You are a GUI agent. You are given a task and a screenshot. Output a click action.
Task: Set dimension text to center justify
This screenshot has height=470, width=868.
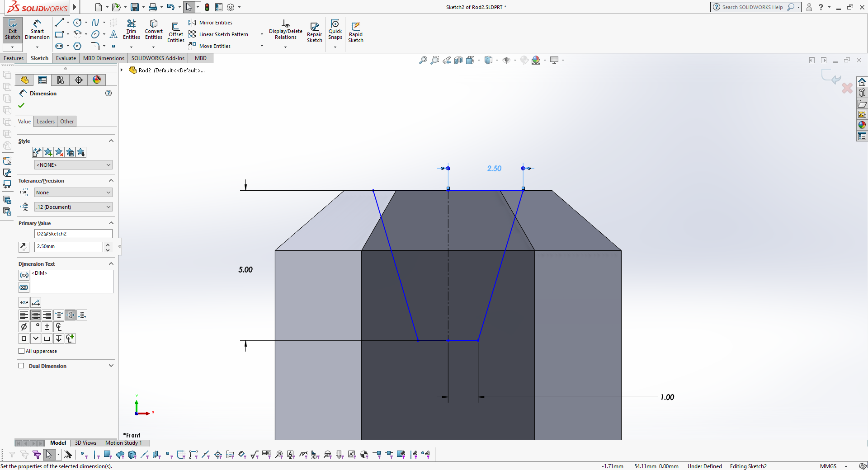tap(36, 315)
